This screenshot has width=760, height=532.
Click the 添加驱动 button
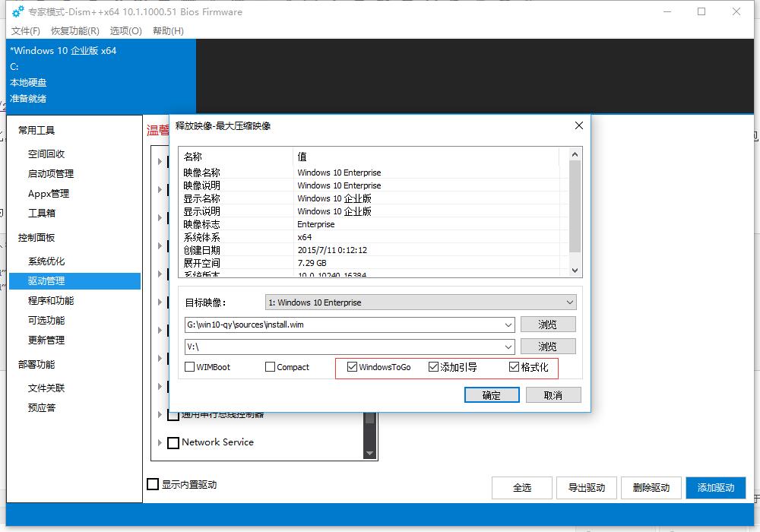pyautogui.click(x=716, y=488)
